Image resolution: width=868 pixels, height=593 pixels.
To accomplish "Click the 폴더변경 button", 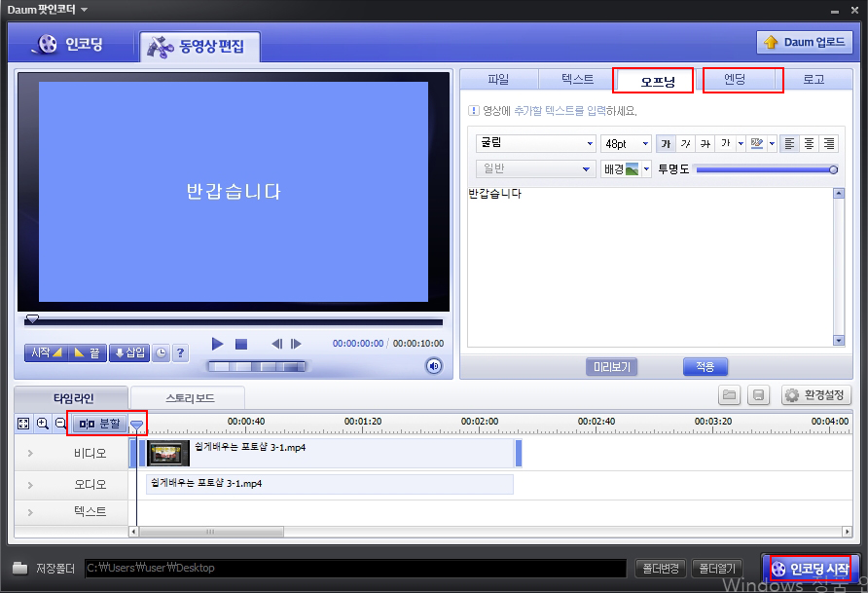I will point(661,568).
